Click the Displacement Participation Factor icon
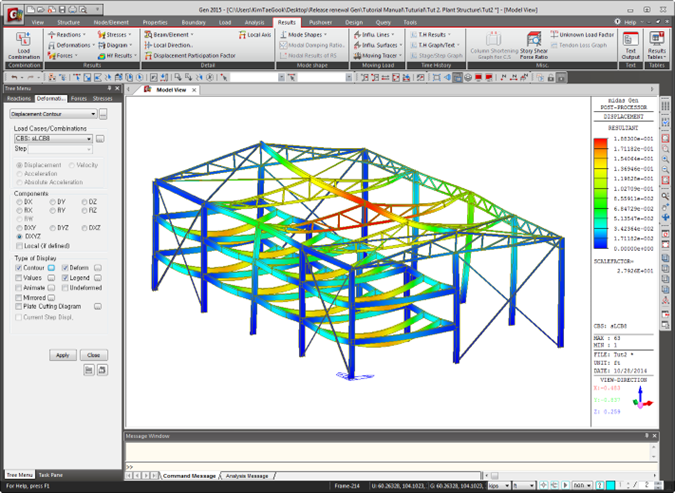The height and width of the screenshot is (493, 675). 148,56
